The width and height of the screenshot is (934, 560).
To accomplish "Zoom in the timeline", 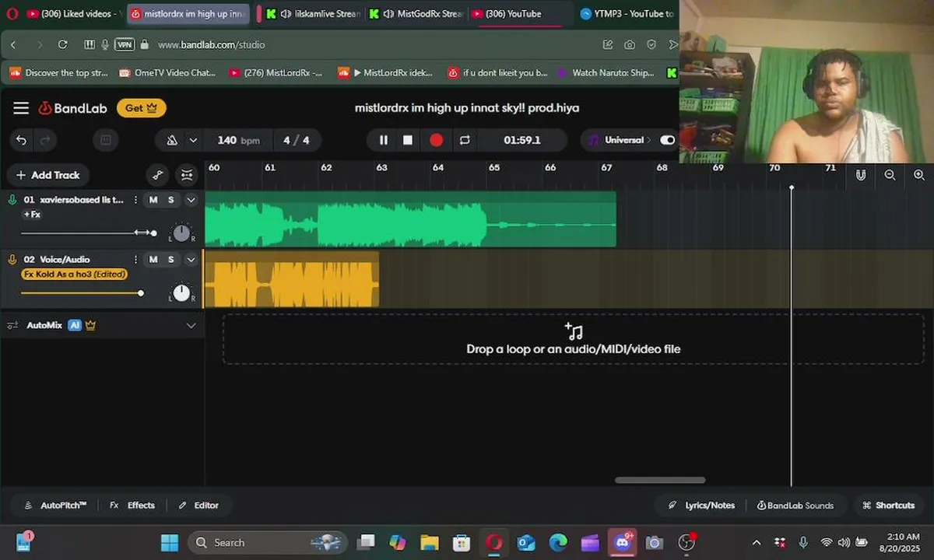I will point(918,176).
